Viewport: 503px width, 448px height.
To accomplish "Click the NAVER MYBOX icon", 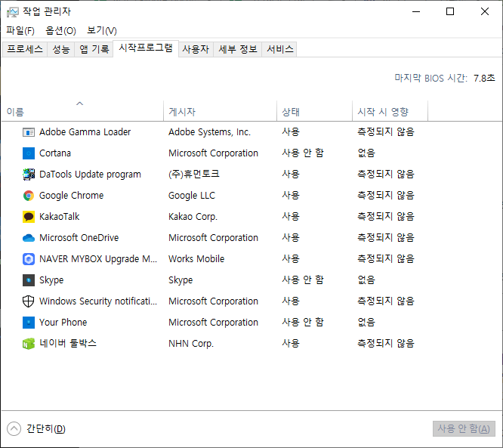I will (29, 259).
